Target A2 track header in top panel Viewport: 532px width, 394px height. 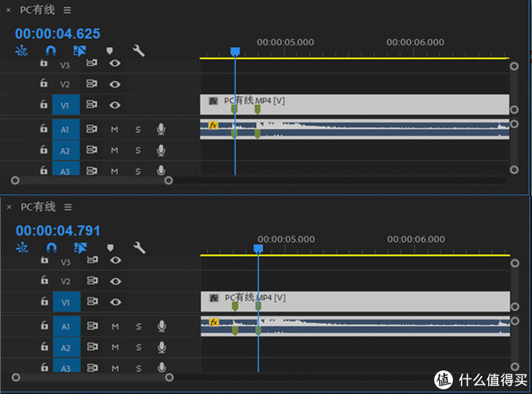point(66,150)
